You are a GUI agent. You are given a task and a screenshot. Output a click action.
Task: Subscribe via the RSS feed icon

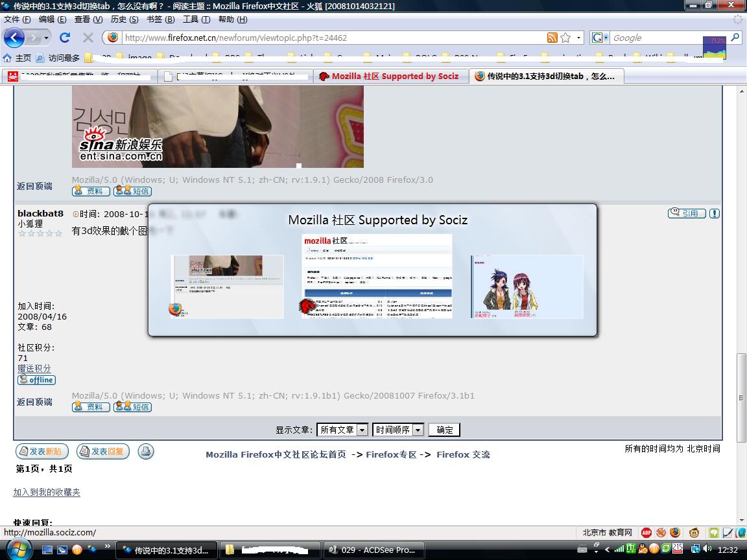click(552, 38)
